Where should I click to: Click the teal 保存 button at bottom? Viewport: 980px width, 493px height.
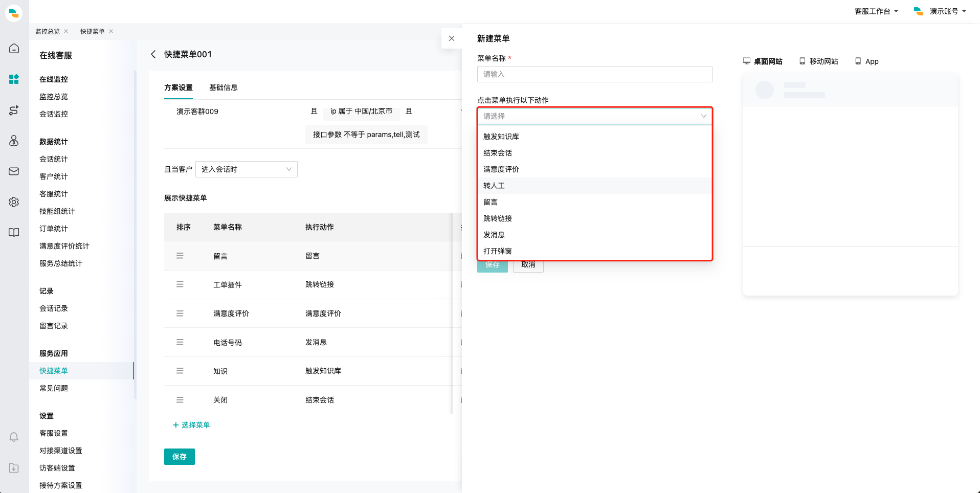[x=180, y=457]
